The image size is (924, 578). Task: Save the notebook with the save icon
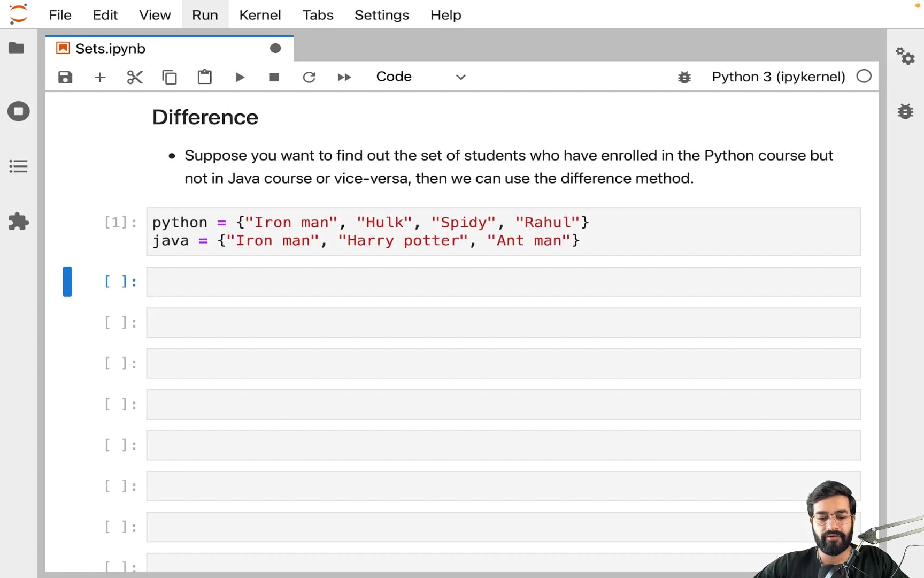pos(65,78)
